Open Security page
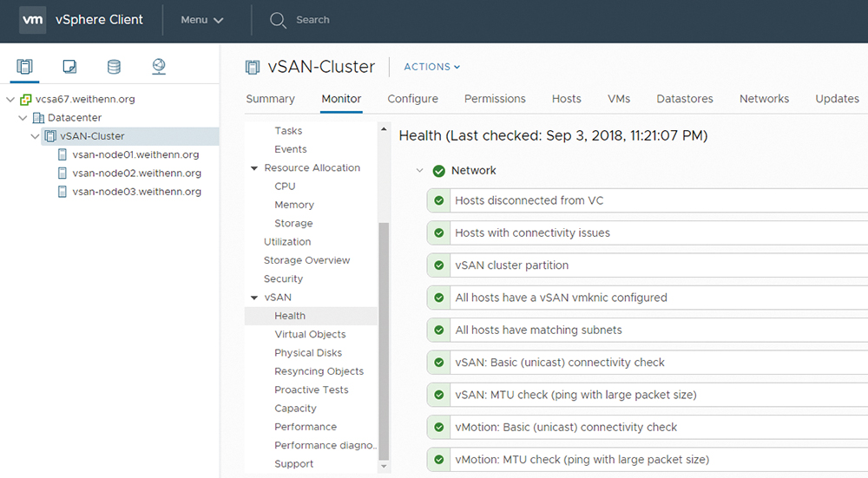The height and width of the screenshot is (478, 868). click(x=284, y=278)
